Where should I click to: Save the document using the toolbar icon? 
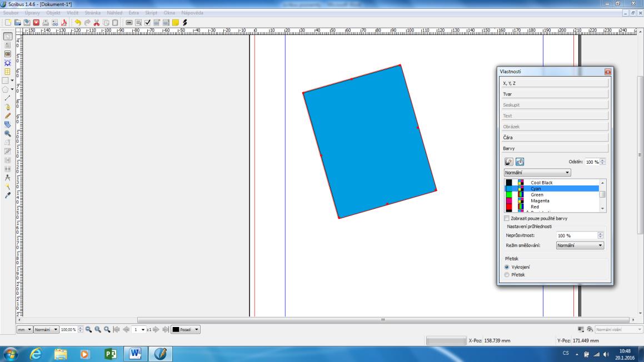pyautogui.click(x=27, y=23)
